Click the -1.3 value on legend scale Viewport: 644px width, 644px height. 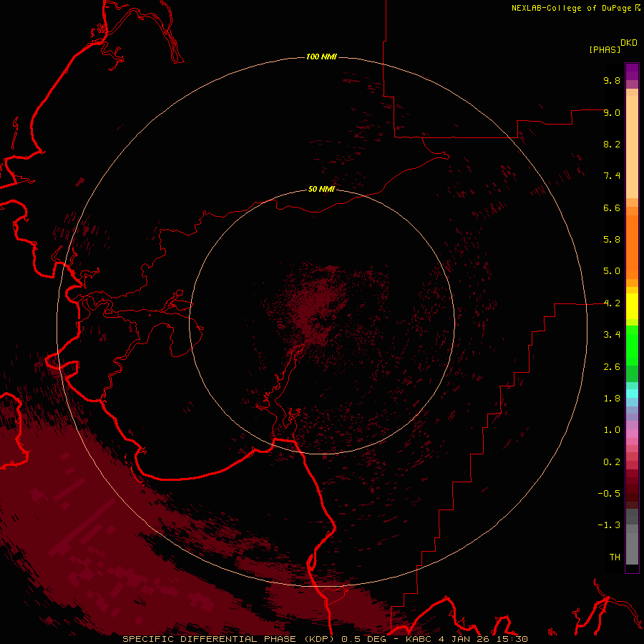(x=609, y=525)
